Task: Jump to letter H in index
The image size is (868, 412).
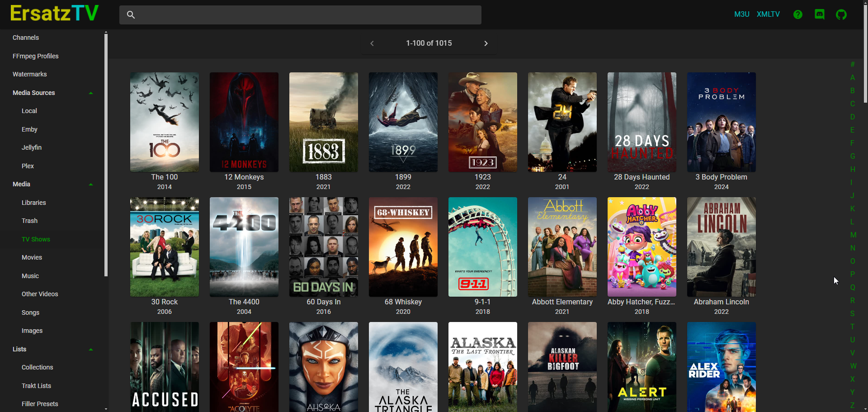Action: 853,170
